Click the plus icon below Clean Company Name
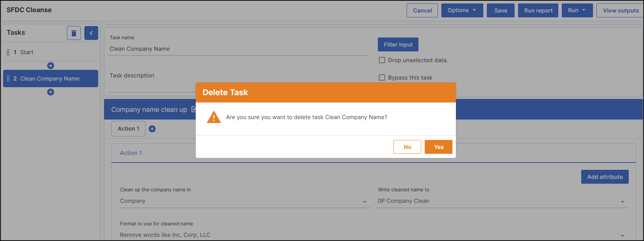The height and width of the screenshot is (241, 644). click(51, 92)
